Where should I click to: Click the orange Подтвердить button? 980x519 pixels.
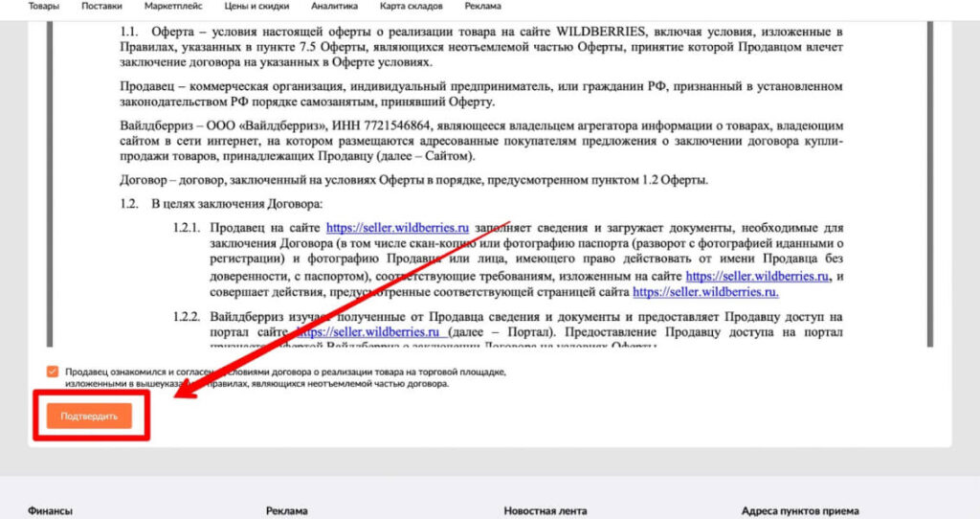pyautogui.click(x=89, y=417)
